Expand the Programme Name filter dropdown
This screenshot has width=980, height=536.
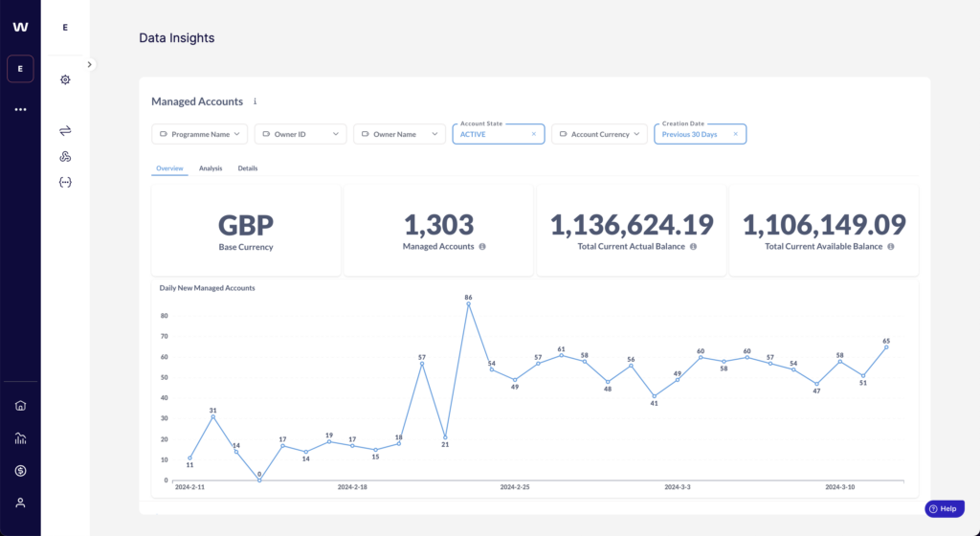pyautogui.click(x=199, y=135)
